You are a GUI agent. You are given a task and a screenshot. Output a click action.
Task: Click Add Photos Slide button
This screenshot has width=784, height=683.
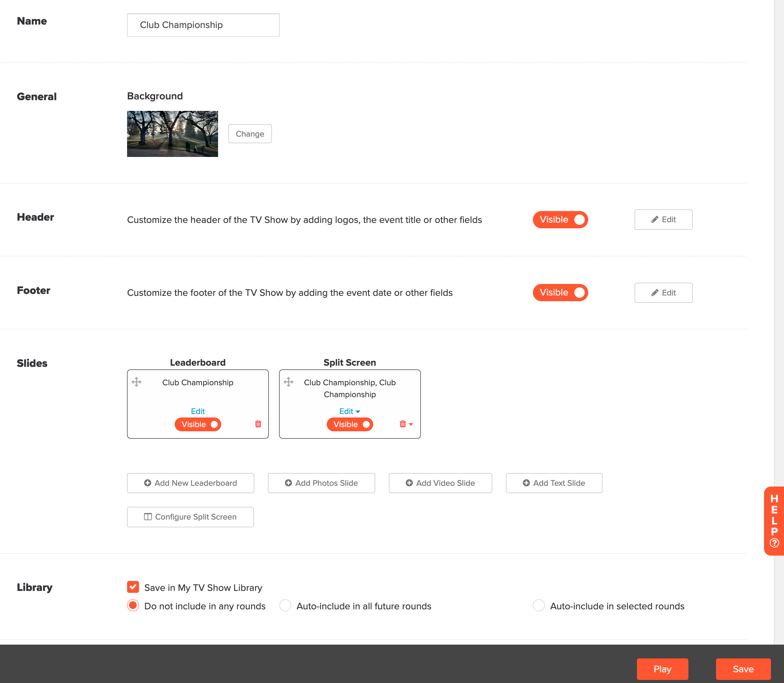321,483
